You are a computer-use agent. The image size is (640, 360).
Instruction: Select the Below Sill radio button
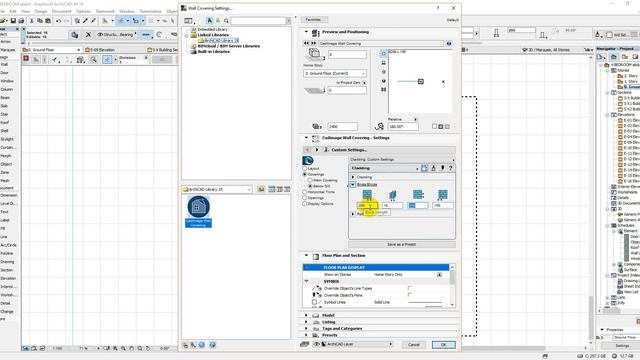[310, 186]
